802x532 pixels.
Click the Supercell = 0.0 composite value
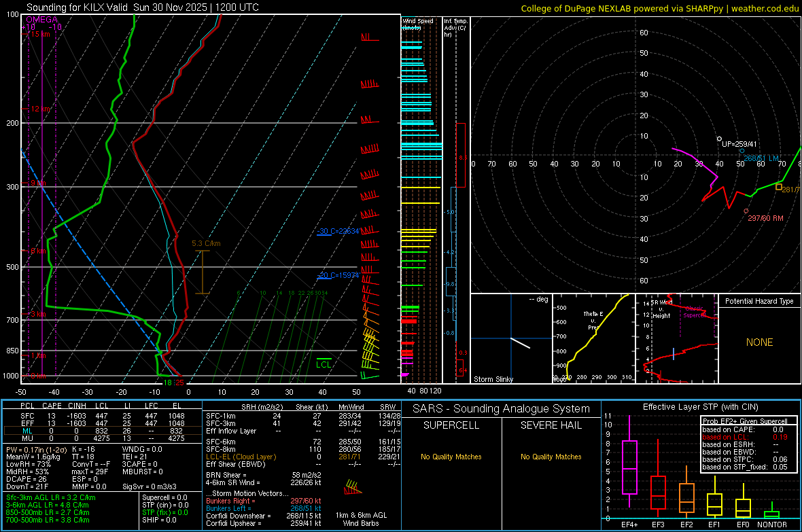(164, 497)
